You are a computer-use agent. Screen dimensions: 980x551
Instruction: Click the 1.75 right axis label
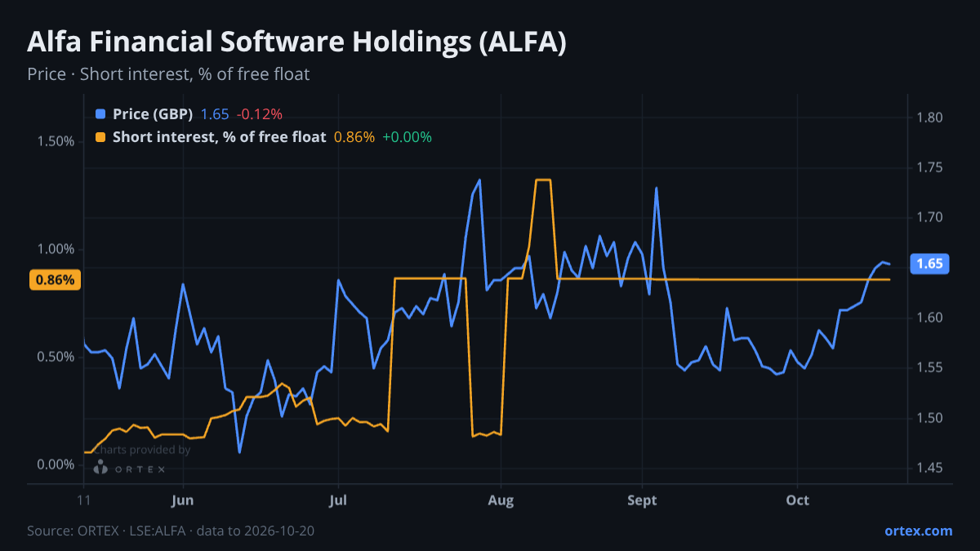pyautogui.click(x=929, y=167)
